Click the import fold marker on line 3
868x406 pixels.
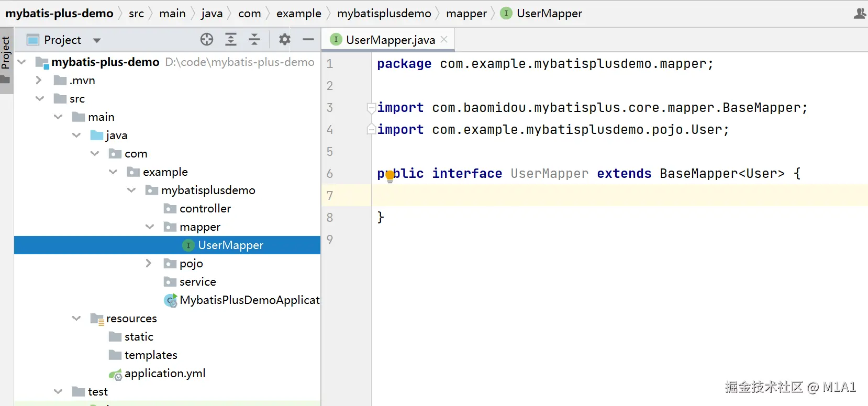click(371, 108)
